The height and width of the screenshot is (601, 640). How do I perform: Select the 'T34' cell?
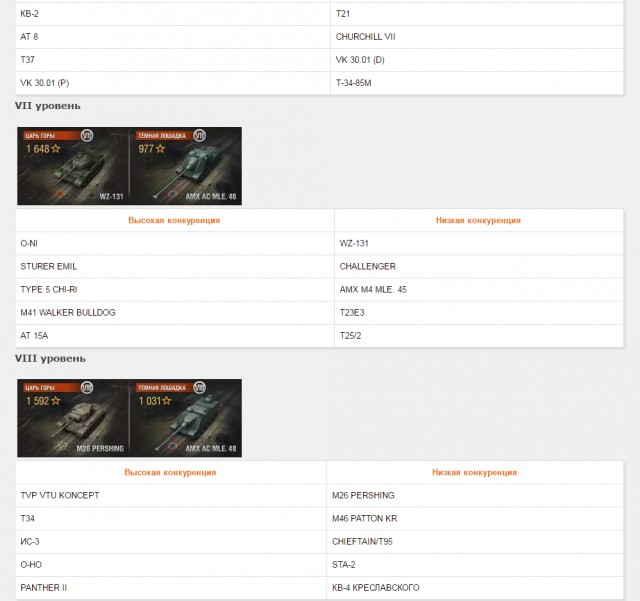(x=171, y=519)
